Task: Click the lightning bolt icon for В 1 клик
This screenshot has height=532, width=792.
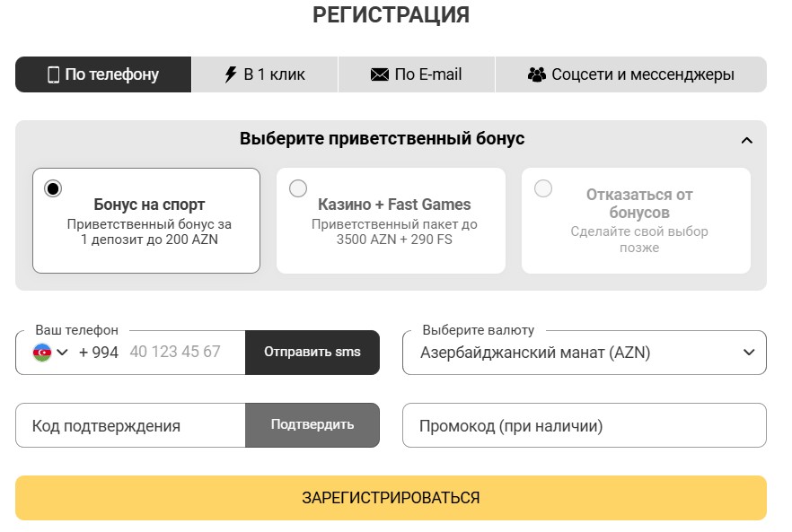Action: pyautogui.click(x=232, y=75)
